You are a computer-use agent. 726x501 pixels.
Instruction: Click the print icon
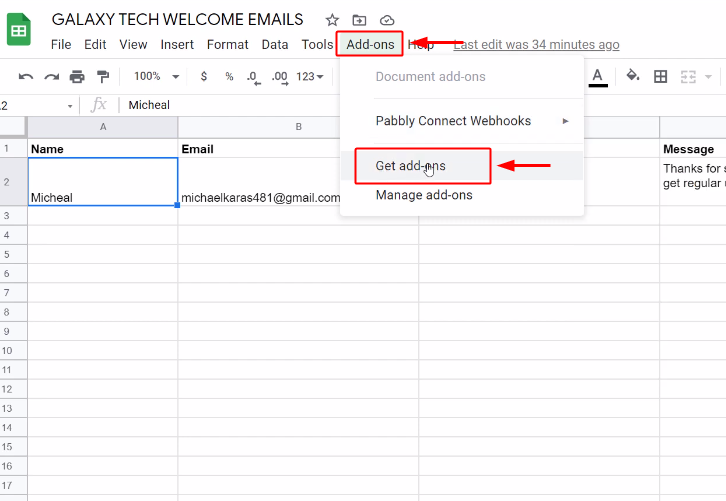tap(77, 76)
